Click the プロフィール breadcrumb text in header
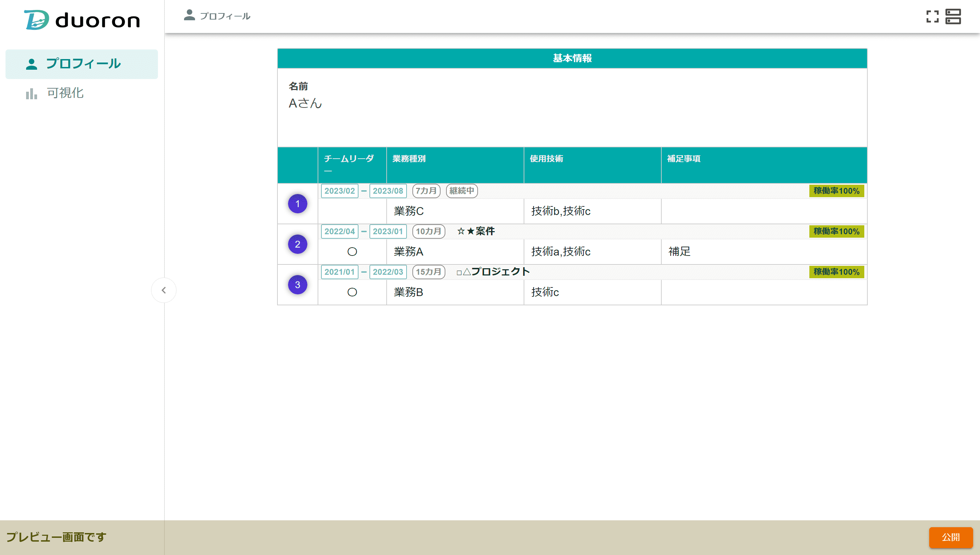Image resolution: width=980 pixels, height=555 pixels. (225, 16)
